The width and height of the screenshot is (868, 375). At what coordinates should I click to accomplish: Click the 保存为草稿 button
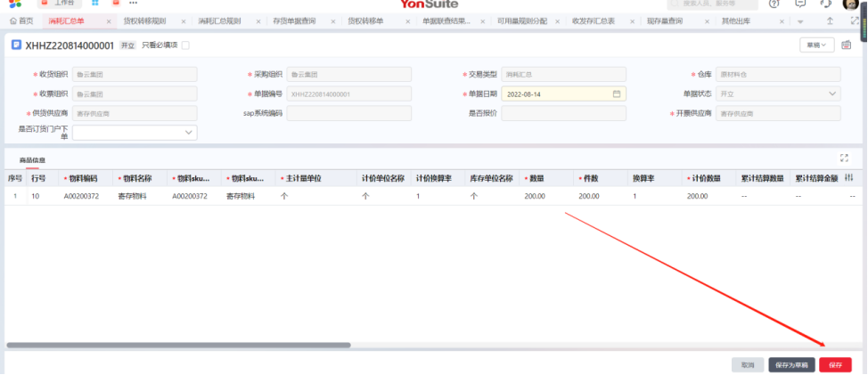click(791, 365)
